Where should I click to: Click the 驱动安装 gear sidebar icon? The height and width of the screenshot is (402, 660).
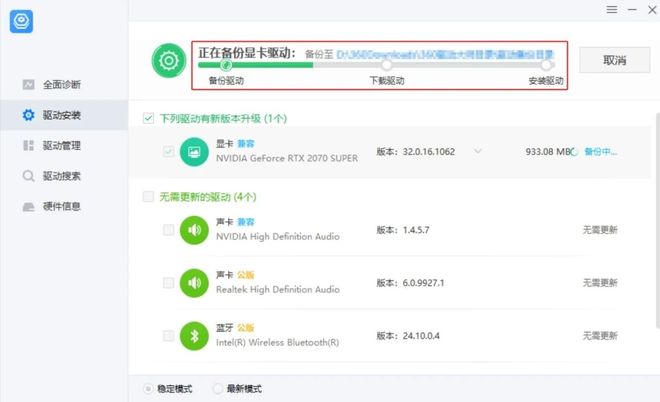(x=28, y=115)
